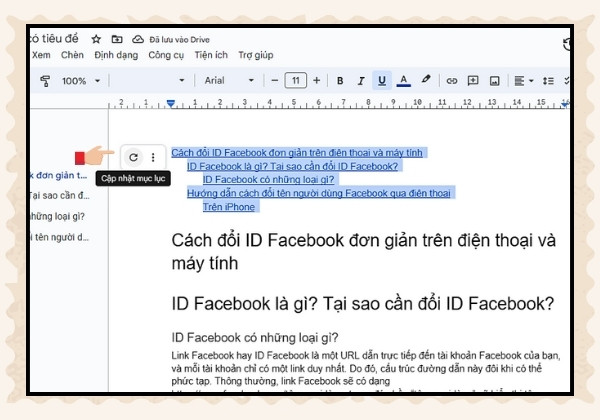Image resolution: width=600 pixels, height=420 pixels.
Task: Open the Trợ giúp menu
Action: [256, 55]
